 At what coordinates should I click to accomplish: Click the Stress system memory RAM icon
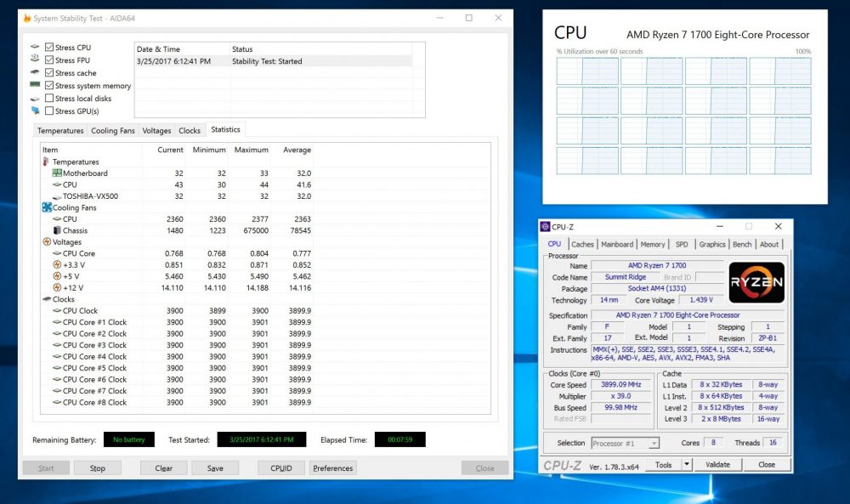click(35, 84)
